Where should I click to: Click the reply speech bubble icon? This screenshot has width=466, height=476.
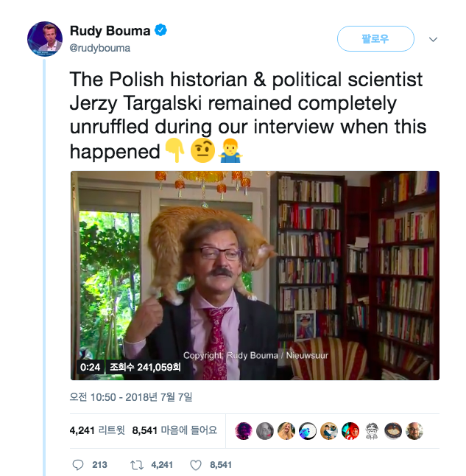point(79,464)
